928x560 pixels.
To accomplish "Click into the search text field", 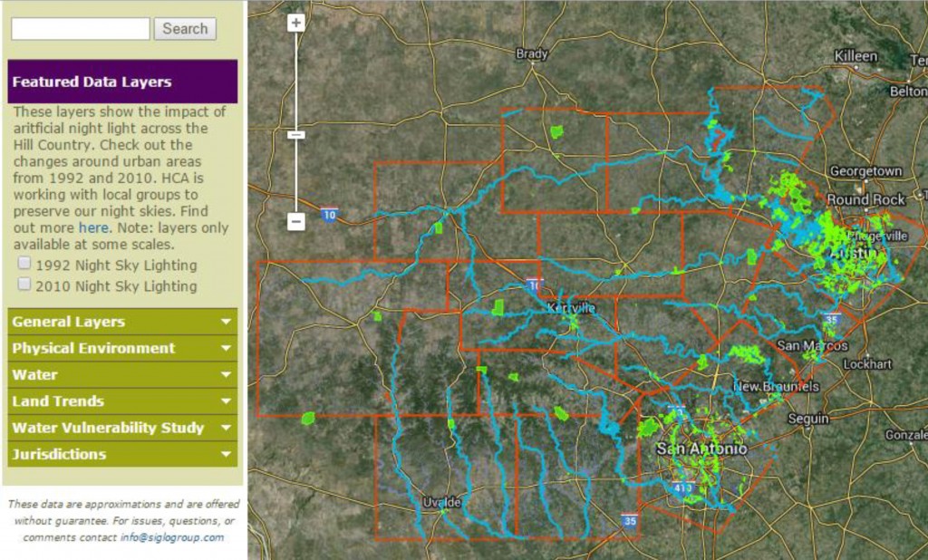I will 81,29.
